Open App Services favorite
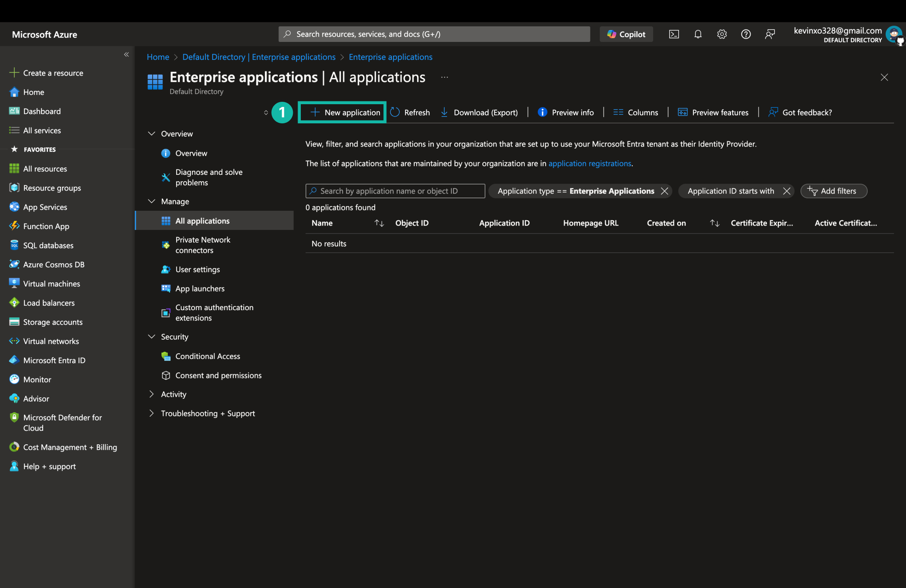The image size is (906, 588). coord(38,207)
